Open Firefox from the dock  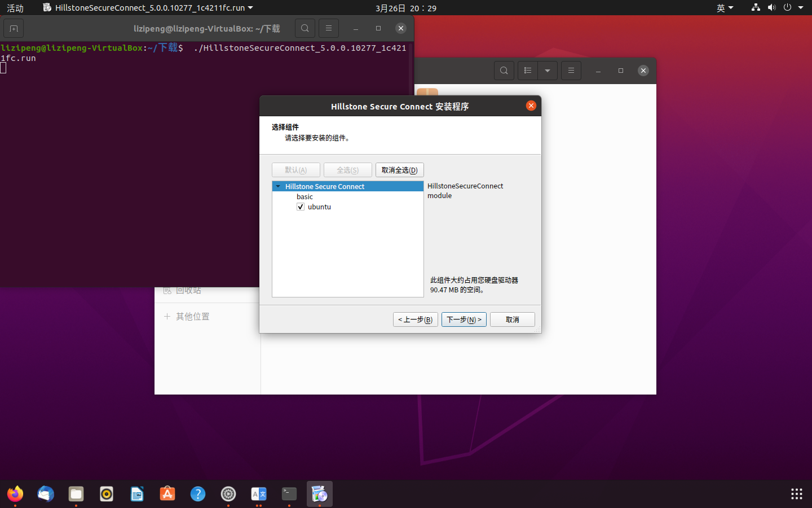(15, 494)
